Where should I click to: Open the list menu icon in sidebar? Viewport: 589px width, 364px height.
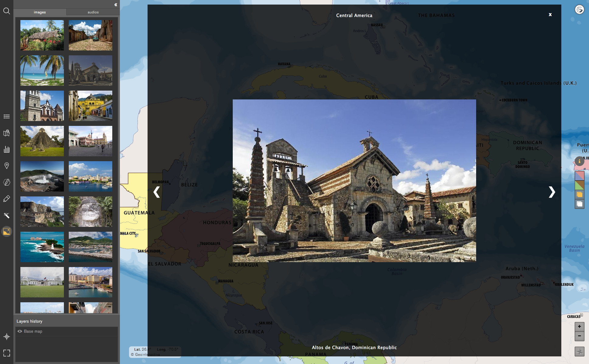click(6, 116)
